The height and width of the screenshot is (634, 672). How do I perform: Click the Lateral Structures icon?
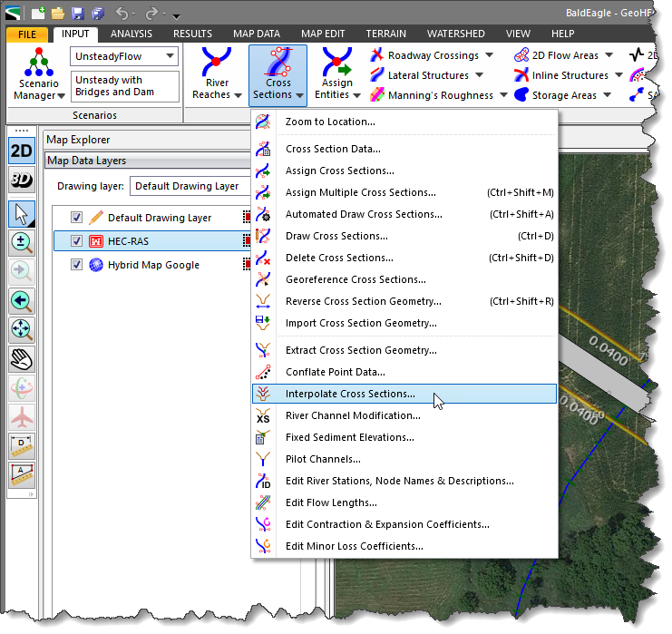[376, 75]
